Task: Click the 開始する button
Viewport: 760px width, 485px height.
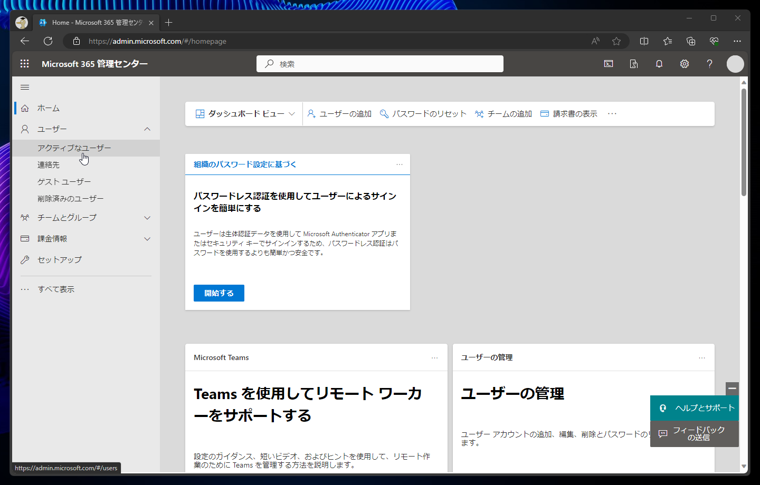Action: pyautogui.click(x=218, y=293)
